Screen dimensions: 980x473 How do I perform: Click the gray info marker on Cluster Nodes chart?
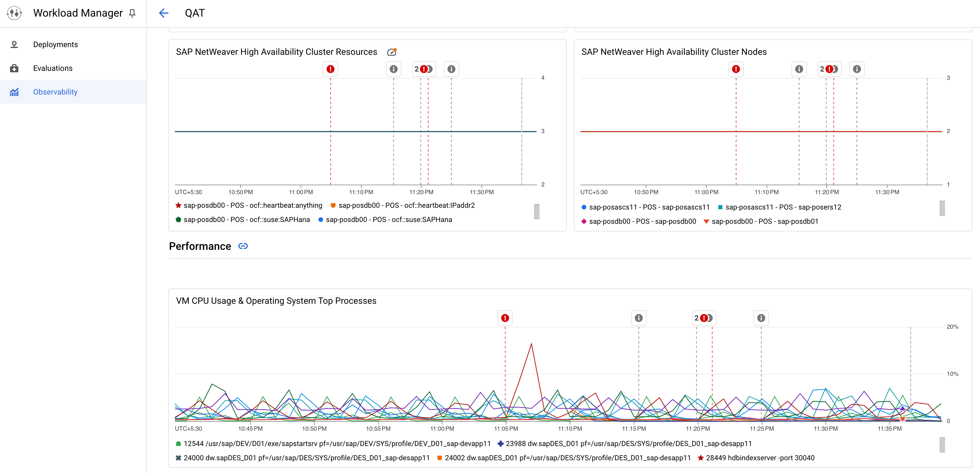tap(799, 69)
